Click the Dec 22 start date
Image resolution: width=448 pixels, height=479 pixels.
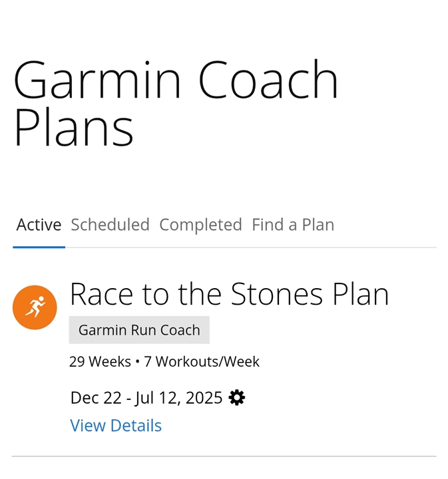click(x=96, y=398)
